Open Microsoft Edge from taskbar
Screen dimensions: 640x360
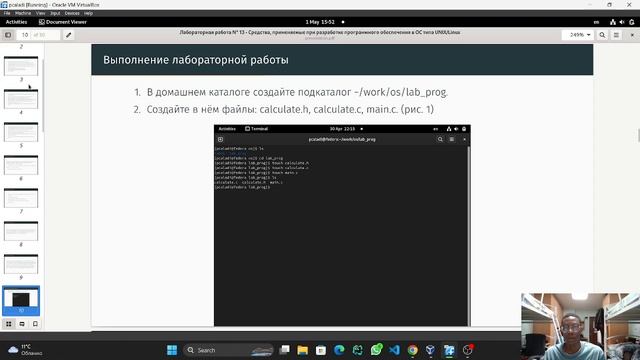(x=339, y=350)
